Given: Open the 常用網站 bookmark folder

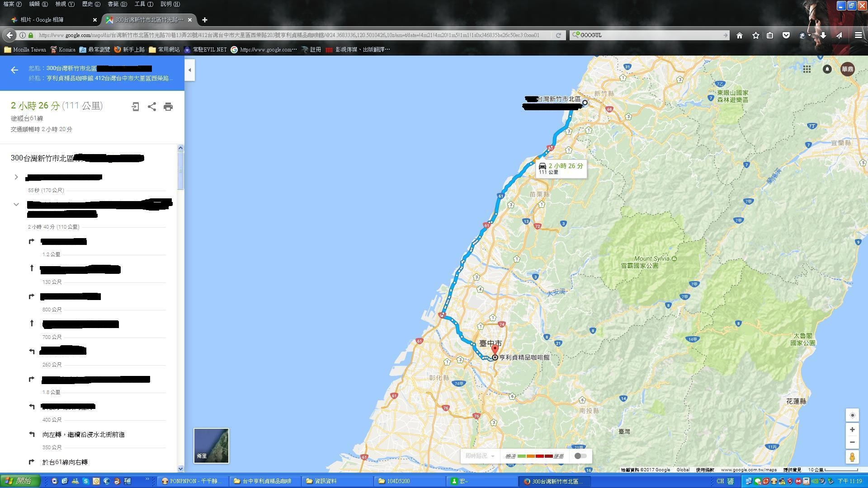Looking at the screenshot, I should tap(165, 50).
